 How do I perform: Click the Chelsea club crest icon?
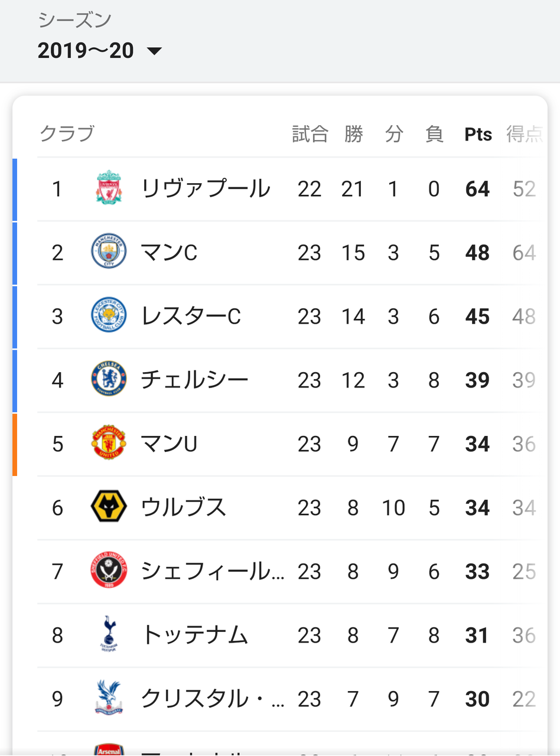(109, 380)
